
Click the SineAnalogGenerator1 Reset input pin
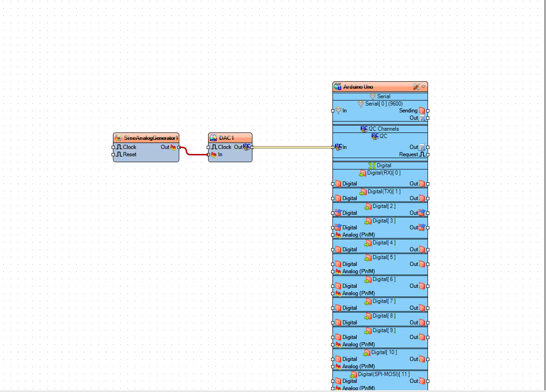[x=113, y=154]
